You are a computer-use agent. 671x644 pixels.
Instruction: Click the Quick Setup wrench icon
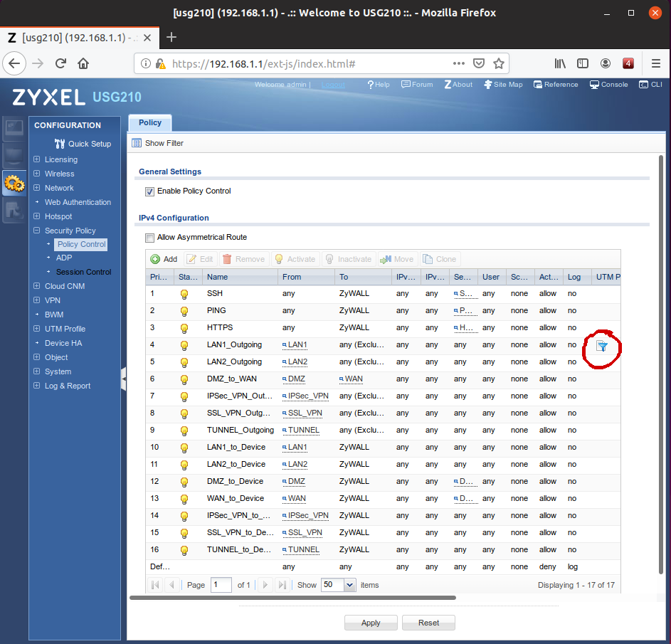pyautogui.click(x=60, y=143)
